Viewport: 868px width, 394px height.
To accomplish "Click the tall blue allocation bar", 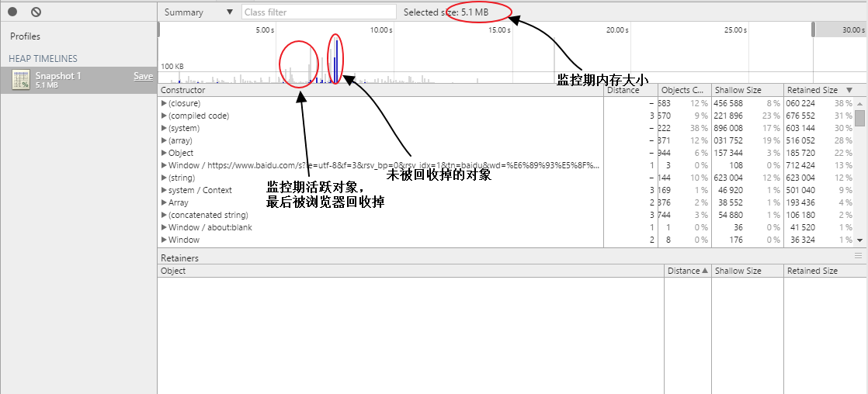I will [x=336, y=60].
